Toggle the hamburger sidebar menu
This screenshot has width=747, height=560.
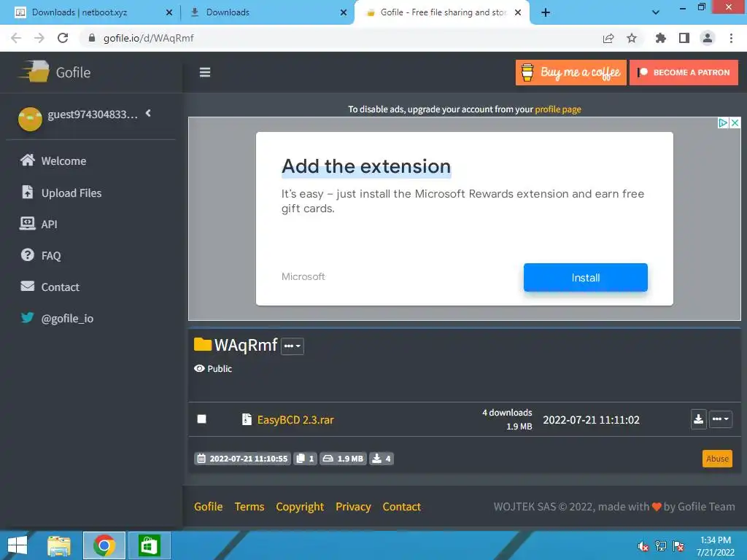[205, 72]
